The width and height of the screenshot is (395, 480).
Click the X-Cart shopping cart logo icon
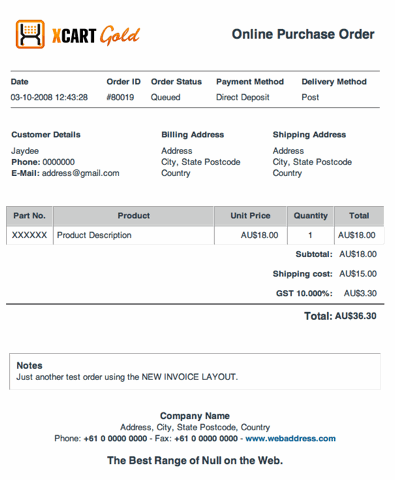click(x=30, y=34)
